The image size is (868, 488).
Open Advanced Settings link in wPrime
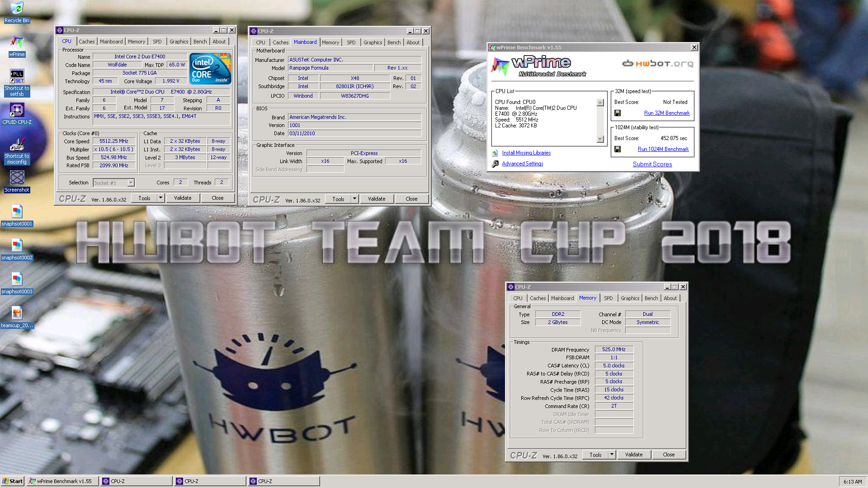coord(522,164)
